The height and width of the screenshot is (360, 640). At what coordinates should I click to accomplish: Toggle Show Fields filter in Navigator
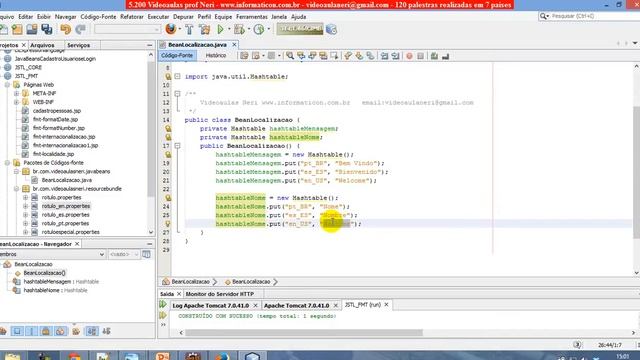click(x=17, y=331)
